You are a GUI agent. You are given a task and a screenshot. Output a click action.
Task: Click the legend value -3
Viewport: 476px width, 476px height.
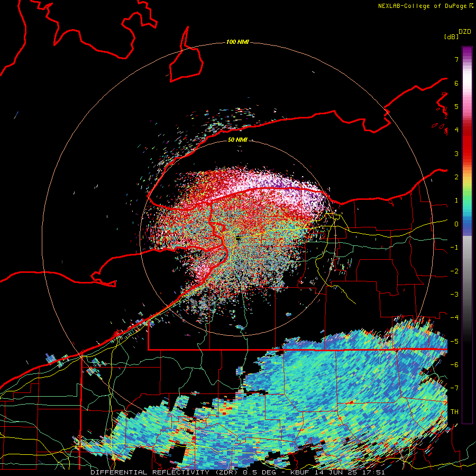(x=454, y=295)
